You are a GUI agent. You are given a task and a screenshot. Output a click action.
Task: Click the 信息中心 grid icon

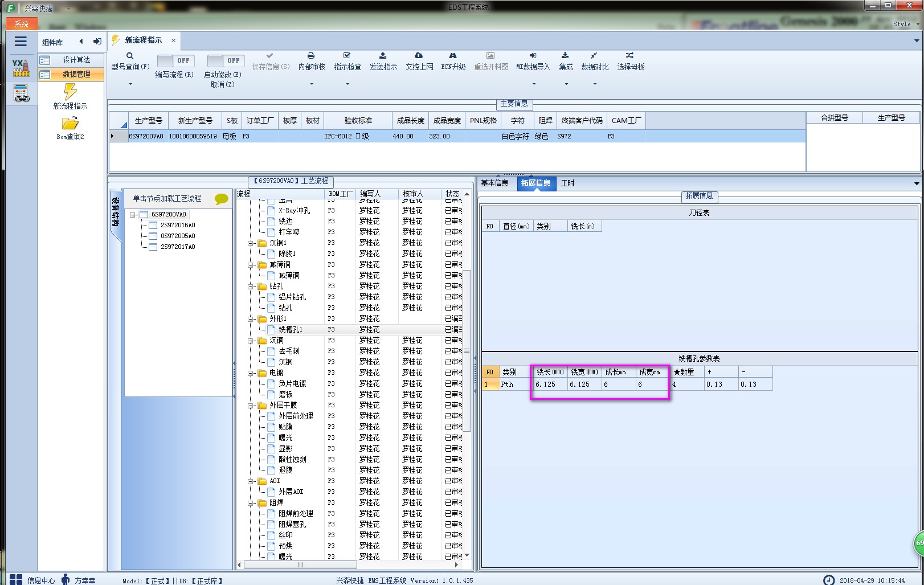click(16, 580)
